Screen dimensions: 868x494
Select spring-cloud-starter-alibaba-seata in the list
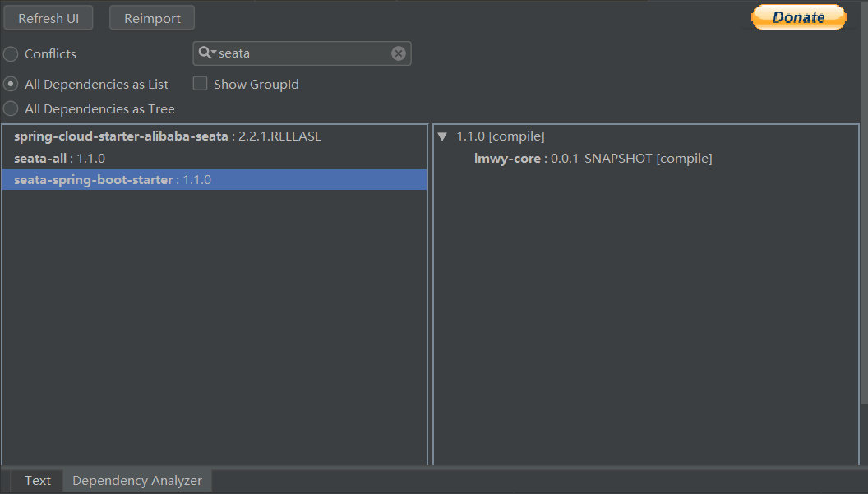pyautogui.click(x=122, y=136)
